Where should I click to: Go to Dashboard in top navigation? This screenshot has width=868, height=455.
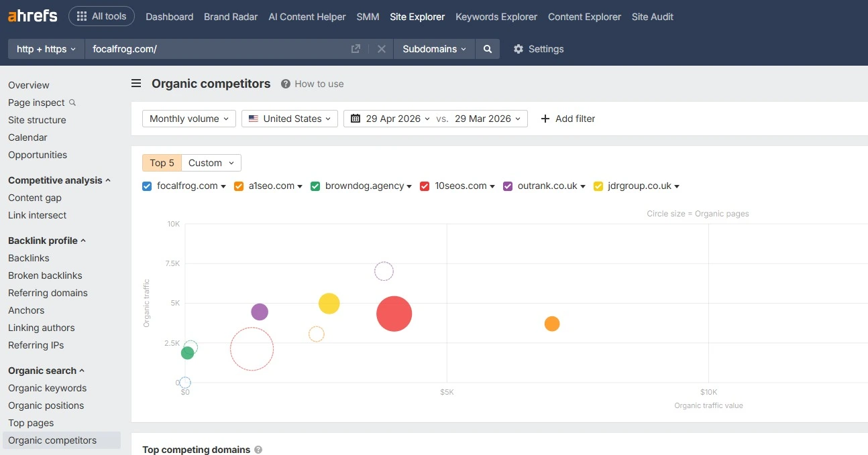point(169,17)
